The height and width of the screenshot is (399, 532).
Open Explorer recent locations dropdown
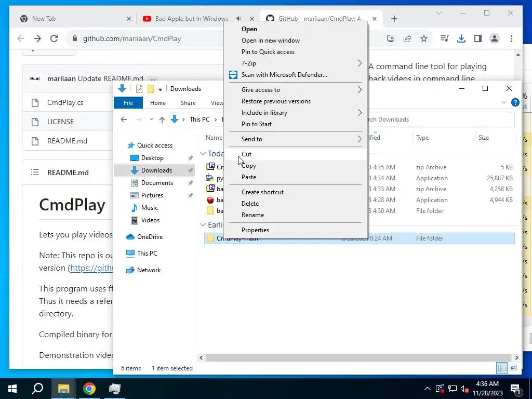tap(151, 119)
